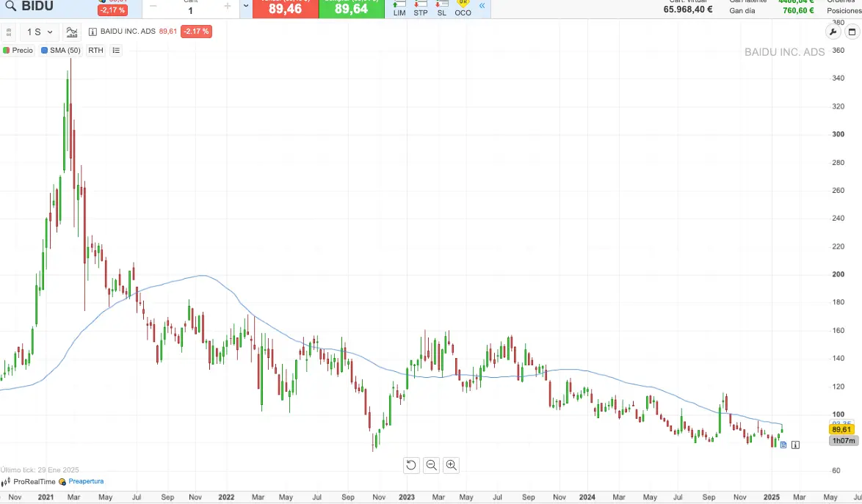
Task: Open the chart type and indicators icon
Action: [72, 32]
